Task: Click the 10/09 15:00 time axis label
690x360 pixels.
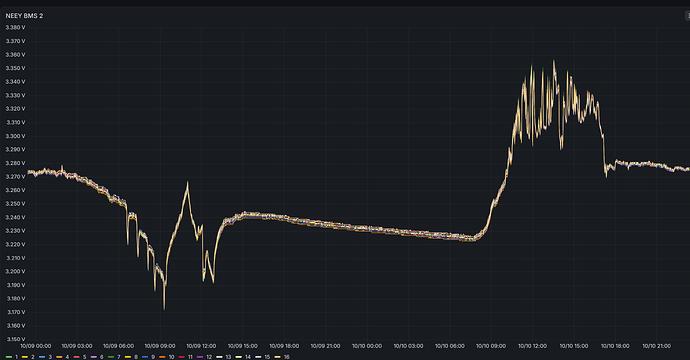Action: [x=242, y=346]
